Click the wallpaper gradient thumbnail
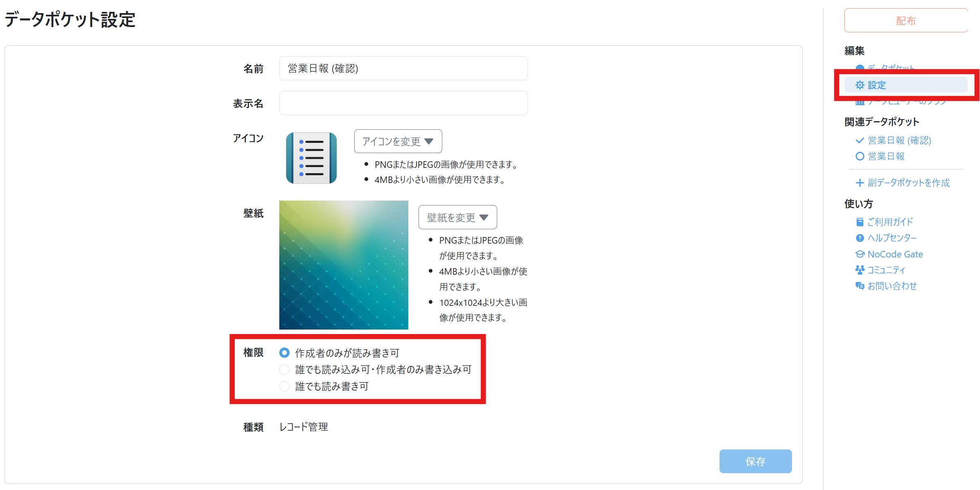980x490 pixels. 344,265
